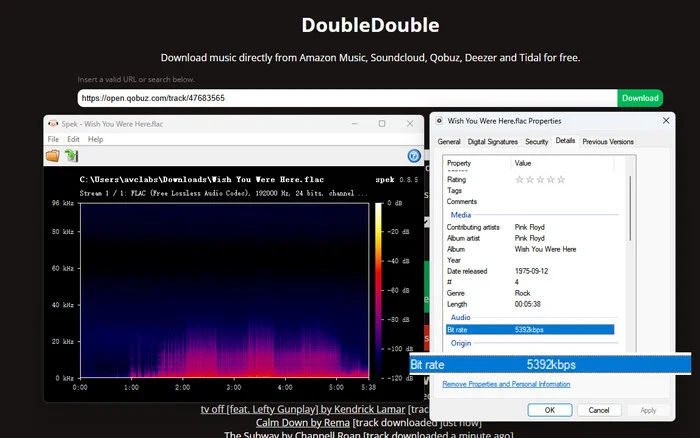The width and height of the screenshot is (700, 438).
Task: Set rating to three stars
Action: [540, 179]
